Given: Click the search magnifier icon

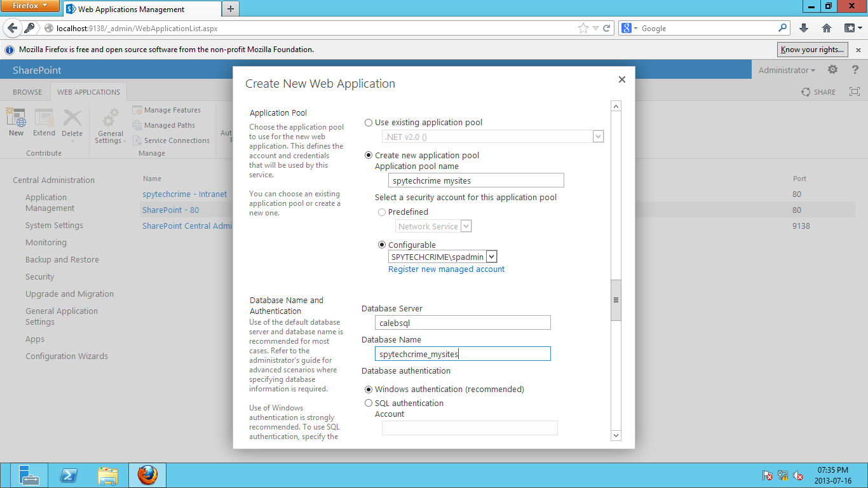Looking at the screenshot, I should coord(782,28).
